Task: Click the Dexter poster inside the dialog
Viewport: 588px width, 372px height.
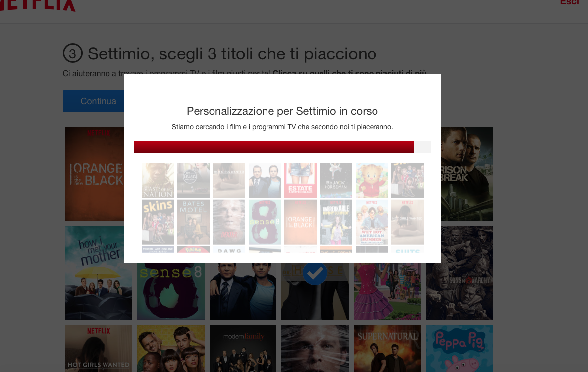Action: [229, 222]
